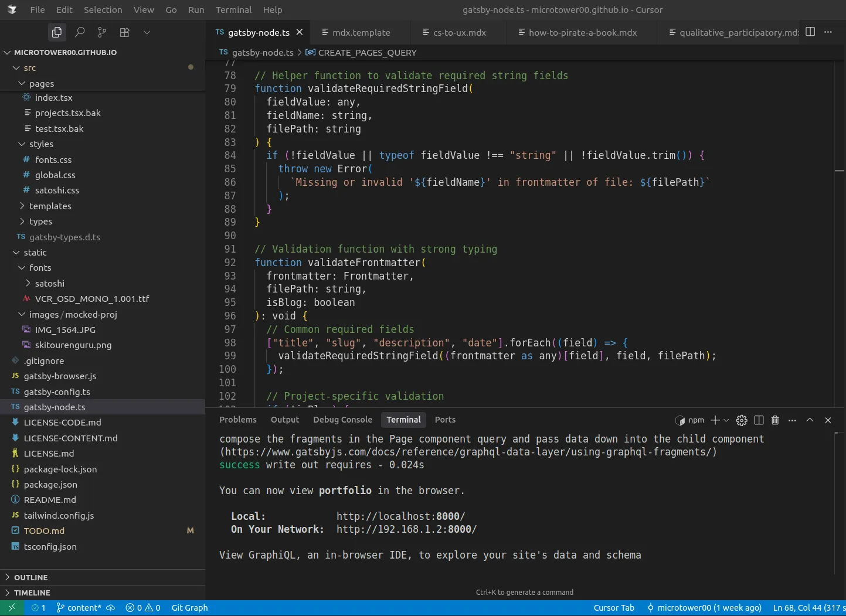
Task: Open the localhost:8000 link in terminal
Action: [x=400, y=516]
